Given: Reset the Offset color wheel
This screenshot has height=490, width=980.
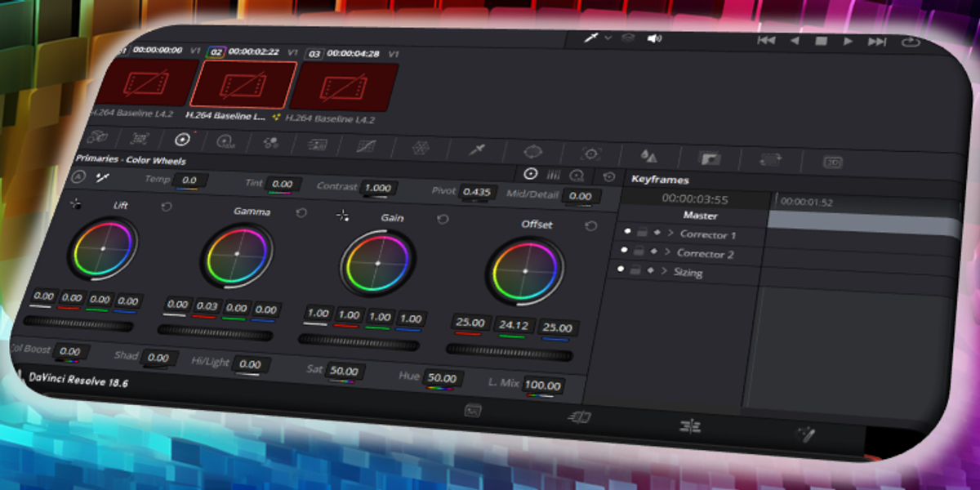Looking at the screenshot, I should tap(591, 225).
